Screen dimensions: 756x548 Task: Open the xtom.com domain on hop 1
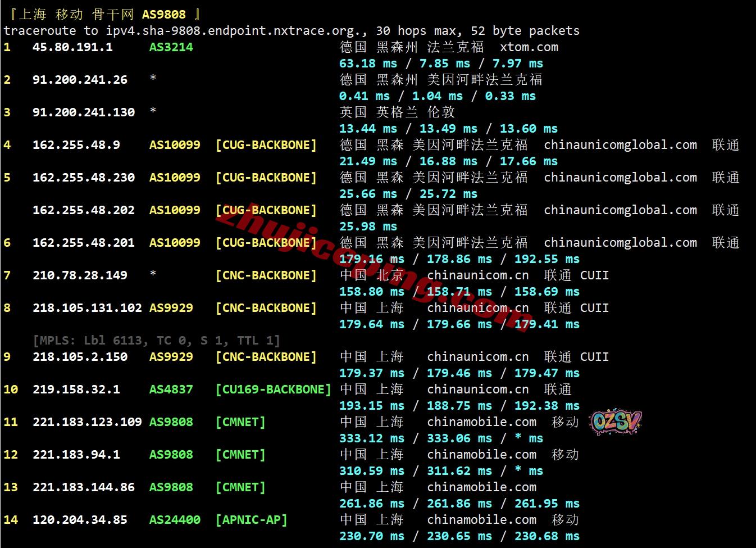click(x=529, y=47)
